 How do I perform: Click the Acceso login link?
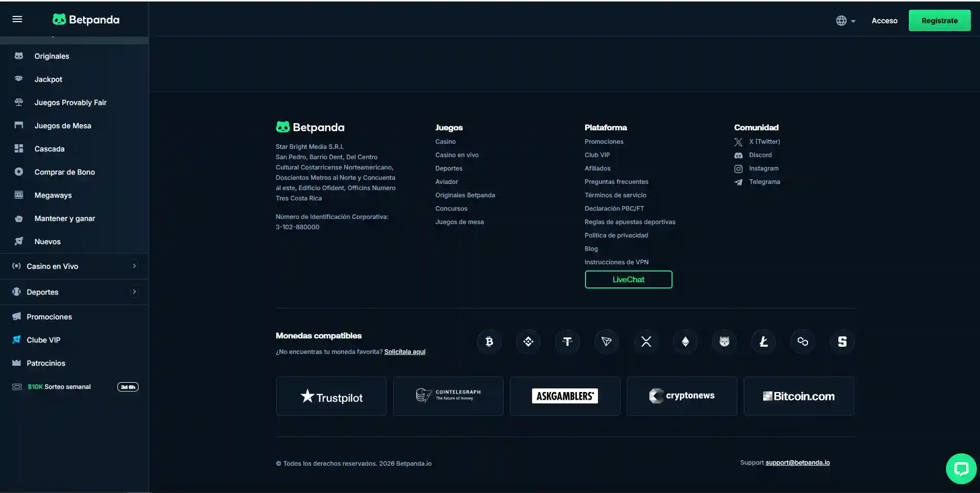(x=884, y=21)
